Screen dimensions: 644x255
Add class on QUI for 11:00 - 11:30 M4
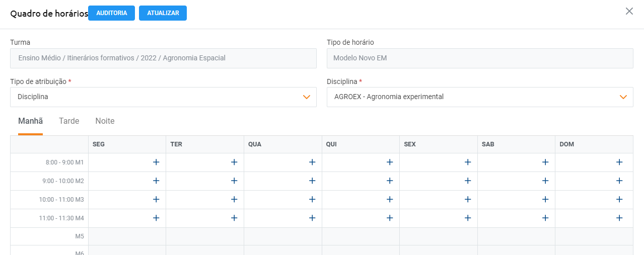[x=390, y=218]
